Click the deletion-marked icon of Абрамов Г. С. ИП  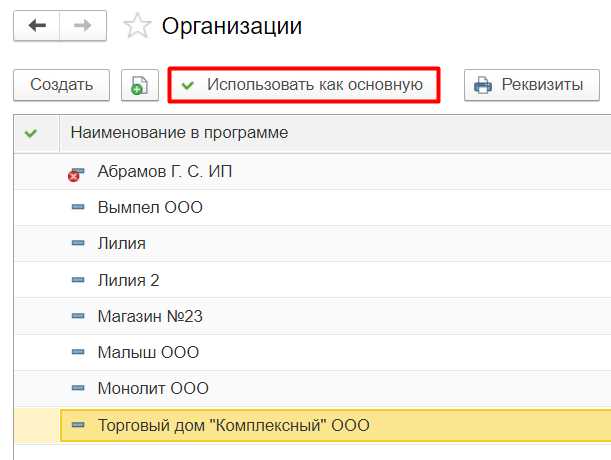(76, 174)
